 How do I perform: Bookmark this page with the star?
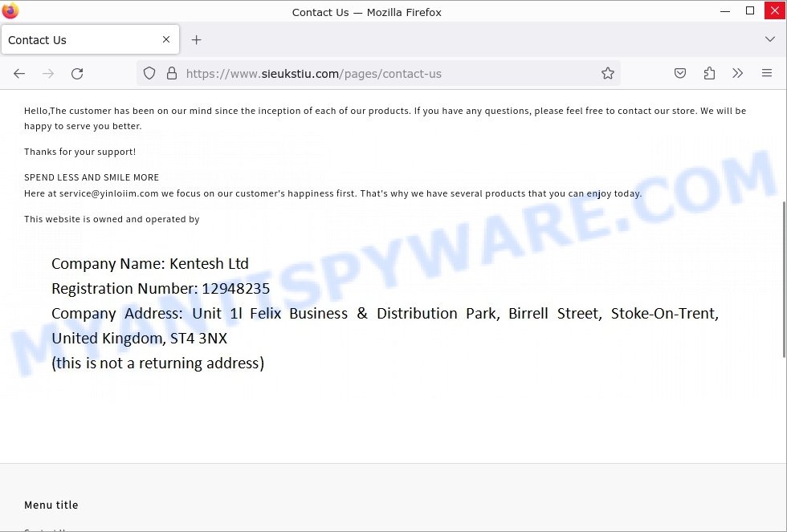(608, 73)
